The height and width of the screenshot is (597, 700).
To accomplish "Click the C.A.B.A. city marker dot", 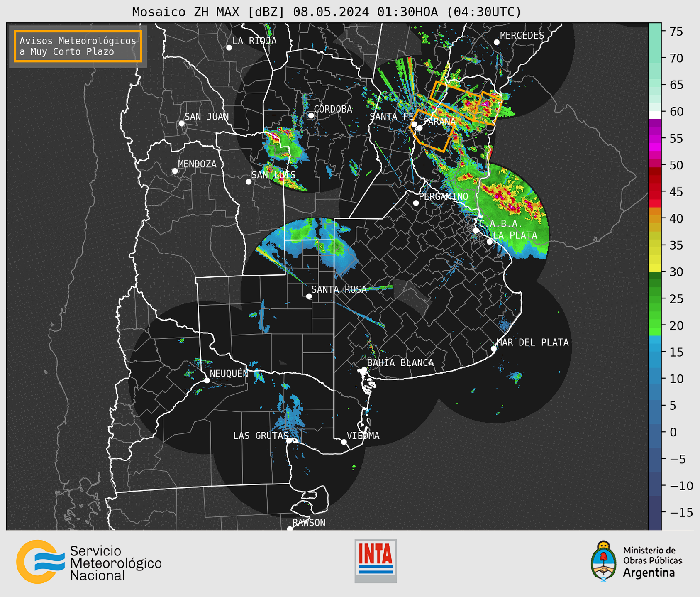I will [476, 230].
